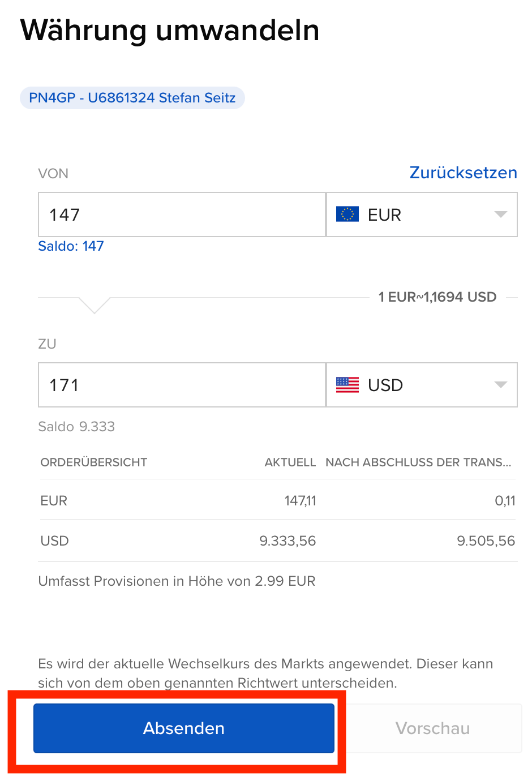Screen dimensions: 532x781
Task: Click the EUR row in order overview
Action: (277, 500)
